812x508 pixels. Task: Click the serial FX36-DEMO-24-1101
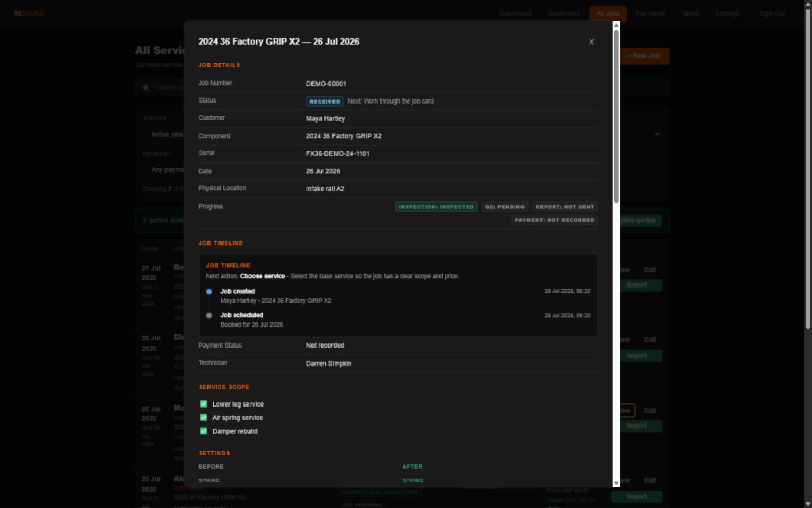tap(338, 153)
